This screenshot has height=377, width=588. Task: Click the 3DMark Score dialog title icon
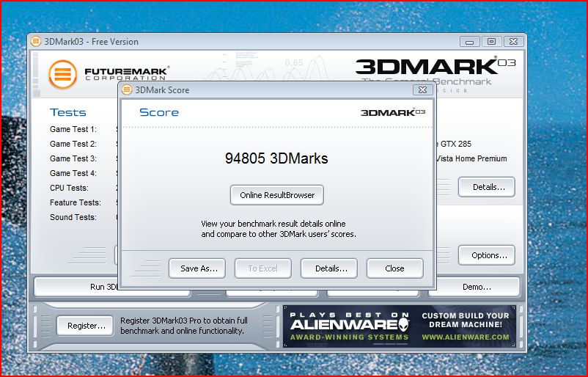point(127,89)
